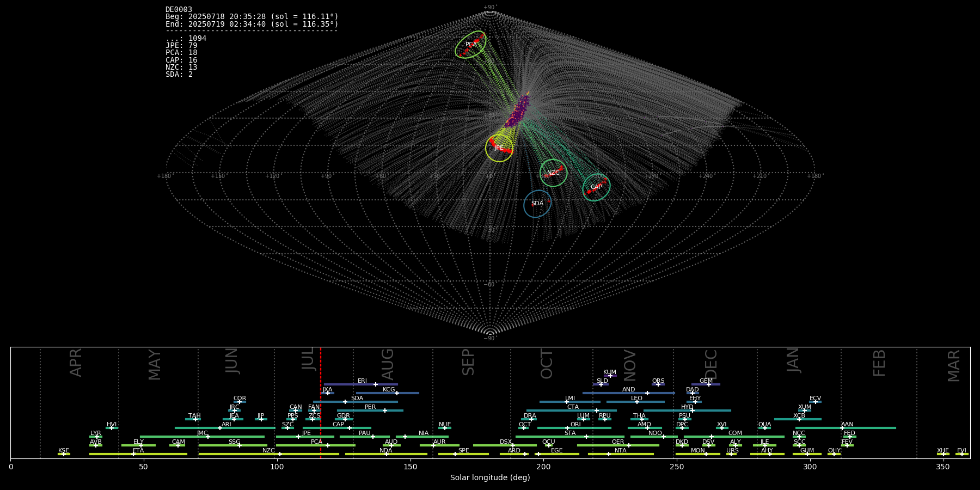Click the SDA radiant circle on the sky map
The width and height of the screenshot is (980, 490).
537,204
